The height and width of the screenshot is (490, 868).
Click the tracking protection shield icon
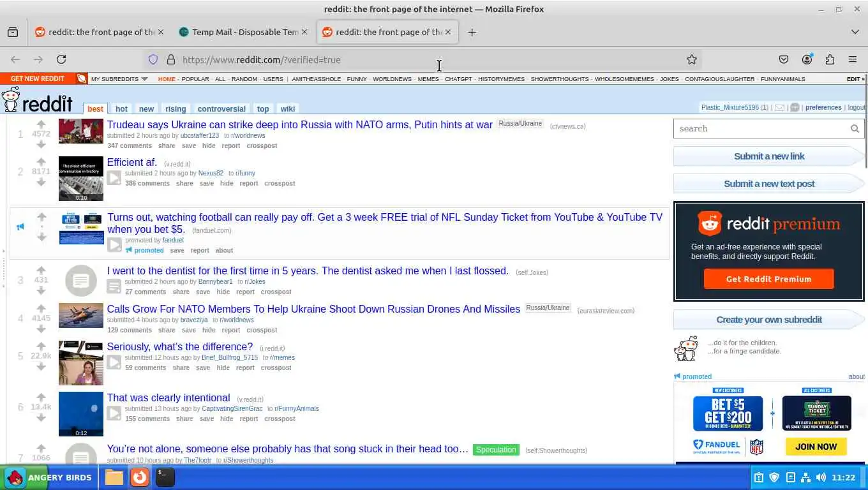(153, 59)
